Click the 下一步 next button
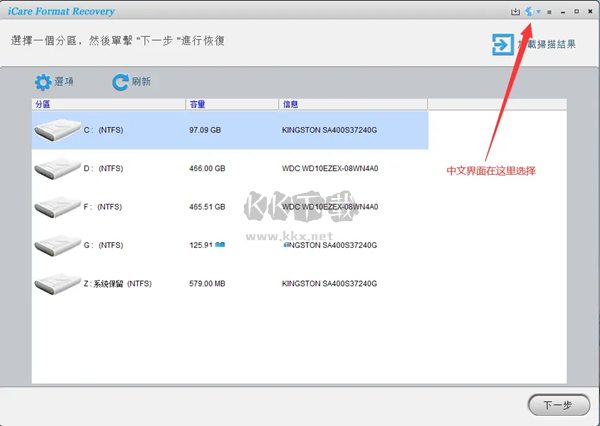600x426 pixels. 556,405
